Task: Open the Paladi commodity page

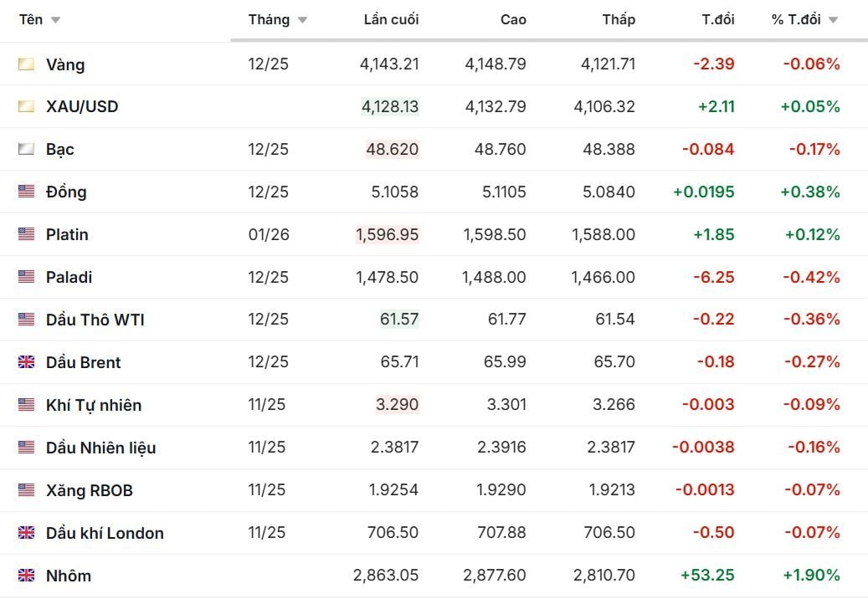Action: (69, 278)
